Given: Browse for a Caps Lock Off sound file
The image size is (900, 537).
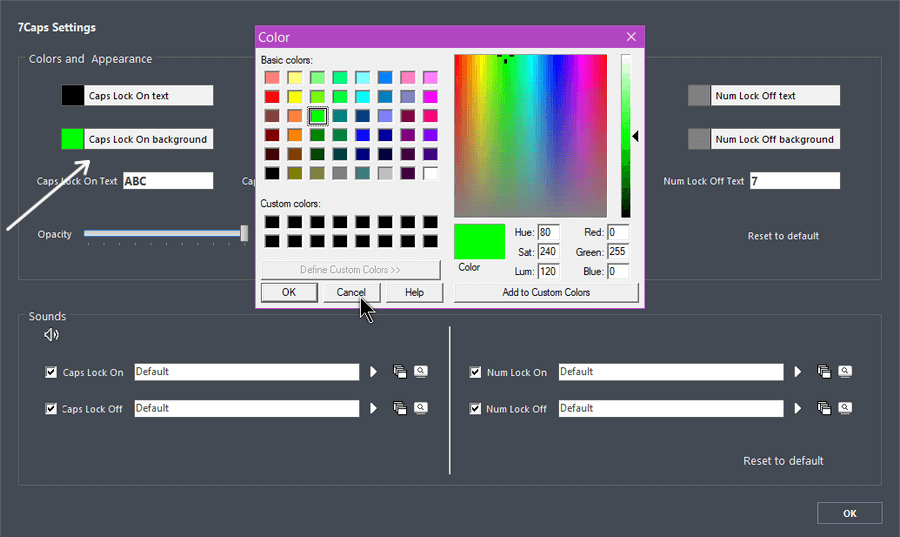Looking at the screenshot, I should tap(421, 408).
